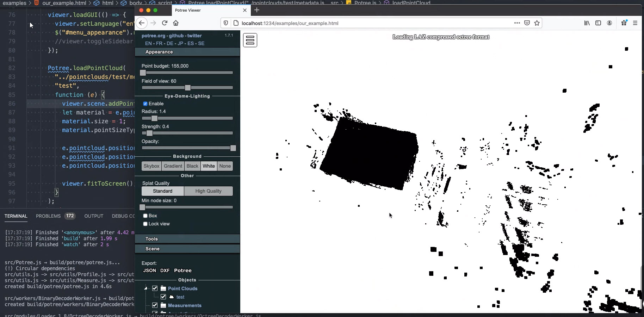The width and height of the screenshot is (644, 317).
Task: Bookmark the page with the star icon
Action: tap(537, 23)
